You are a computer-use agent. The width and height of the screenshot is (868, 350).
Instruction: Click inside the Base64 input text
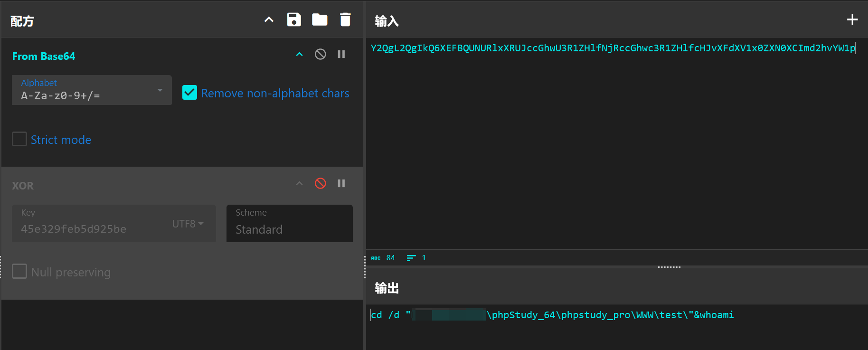pyautogui.click(x=613, y=48)
